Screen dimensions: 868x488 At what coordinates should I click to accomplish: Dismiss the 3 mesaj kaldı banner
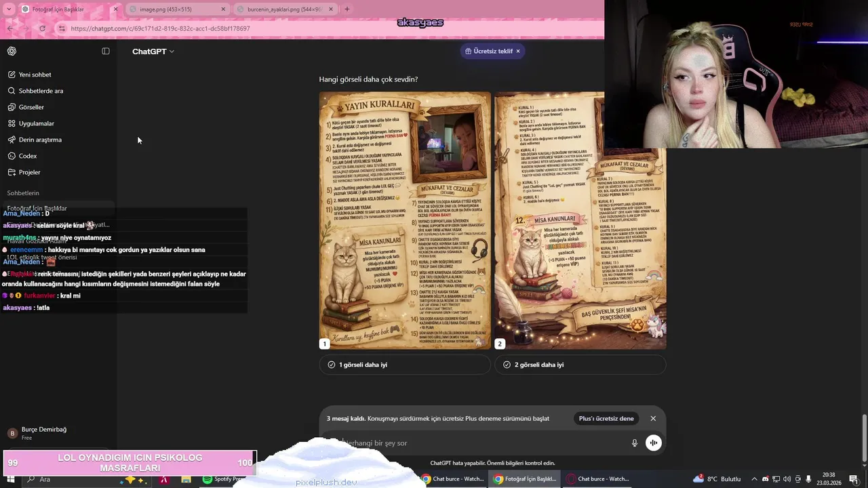(x=653, y=419)
